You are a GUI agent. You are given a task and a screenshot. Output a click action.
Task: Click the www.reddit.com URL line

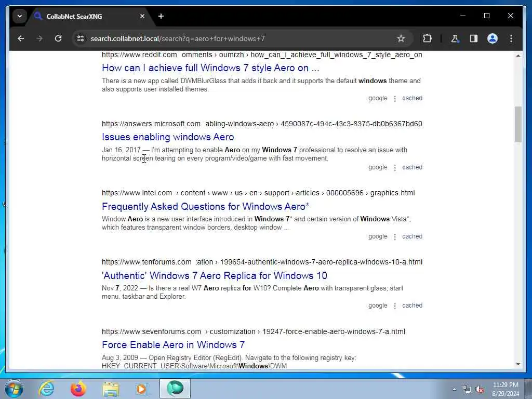click(262, 55)
